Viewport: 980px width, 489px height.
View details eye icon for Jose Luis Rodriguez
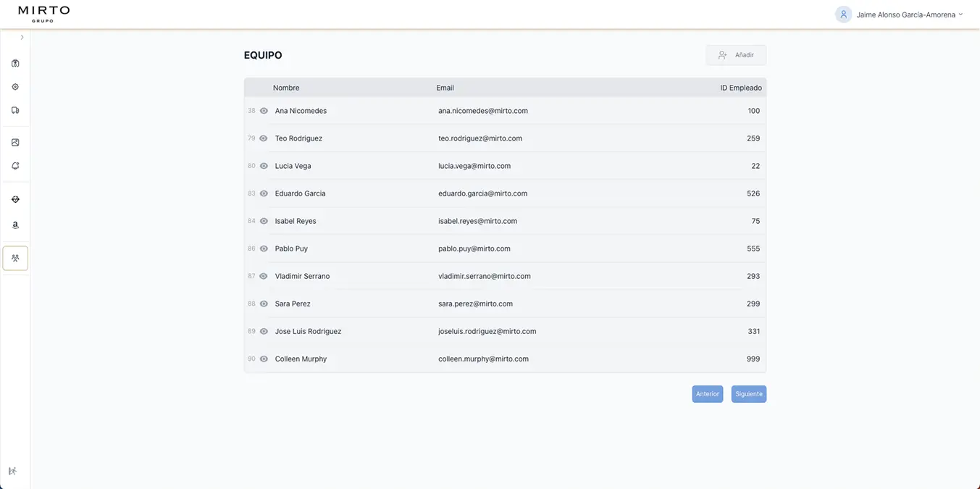[x=264, y=331]
